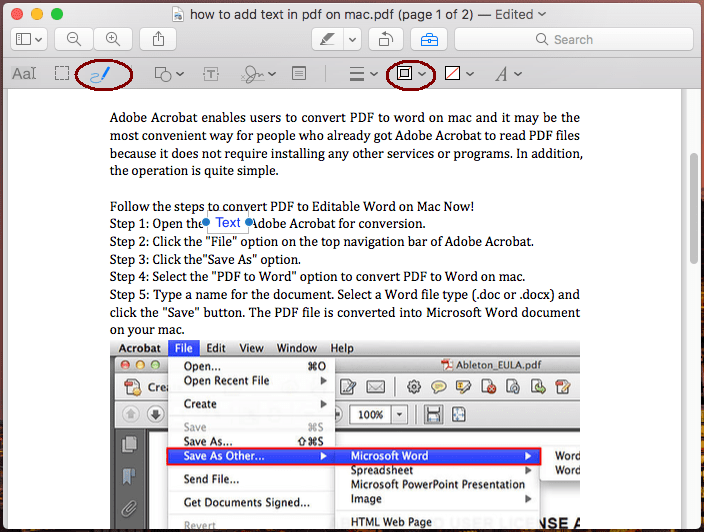Click the envelope icon in Acrobat toolbar image
704x532 pixels.
pos(376,387)
